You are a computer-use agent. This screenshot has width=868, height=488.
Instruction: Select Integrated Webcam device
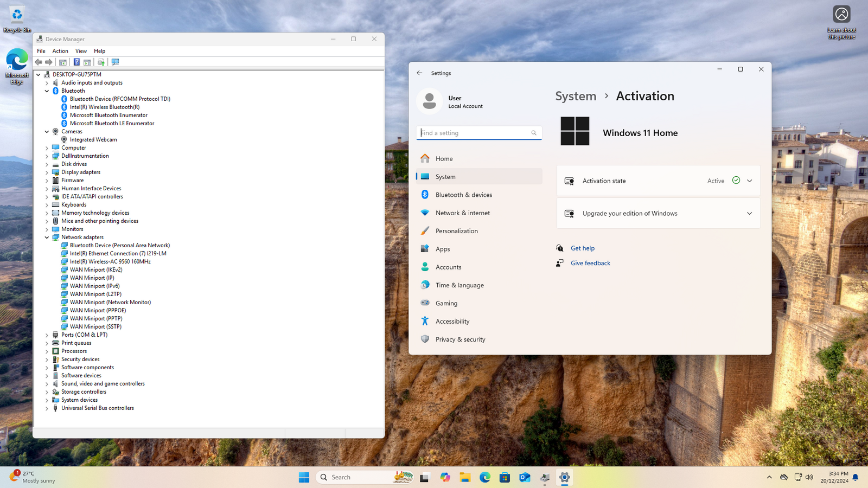point(93,139)
